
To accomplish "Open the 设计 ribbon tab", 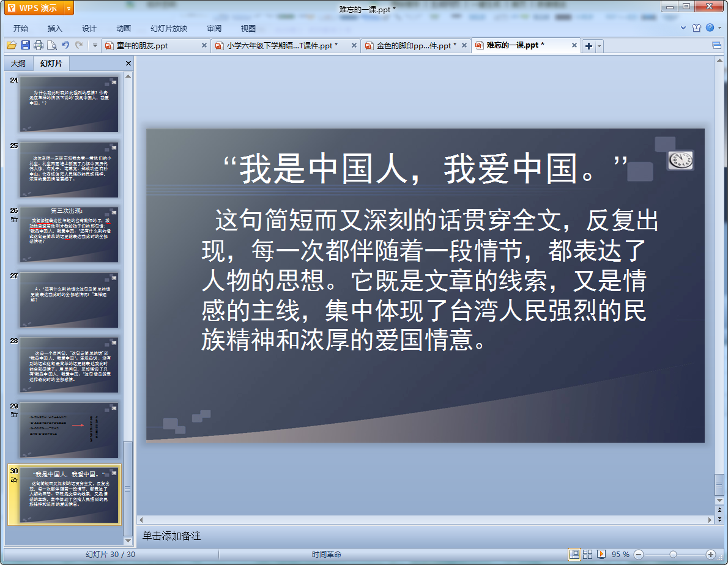I will (x=89, y=28).
